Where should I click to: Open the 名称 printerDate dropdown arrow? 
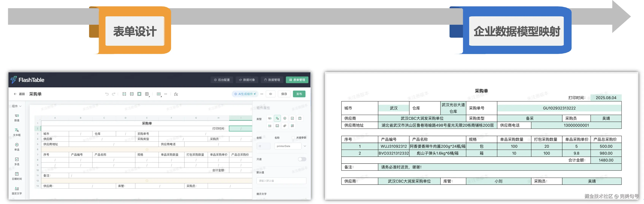[305, 146]
